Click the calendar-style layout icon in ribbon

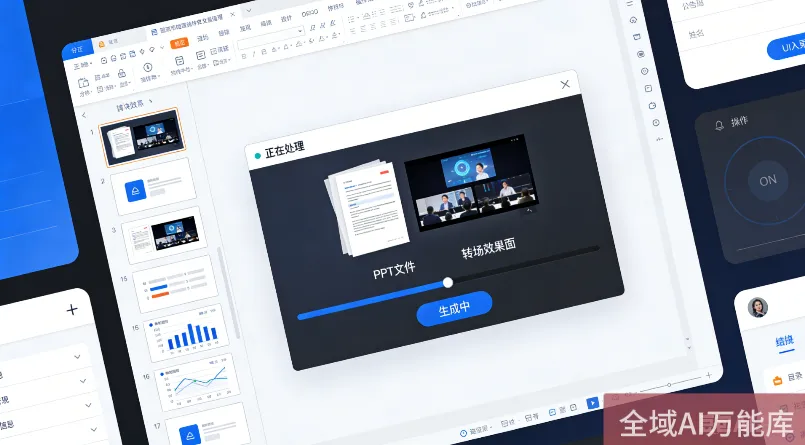pyautogui.click(x=179, y=61)
